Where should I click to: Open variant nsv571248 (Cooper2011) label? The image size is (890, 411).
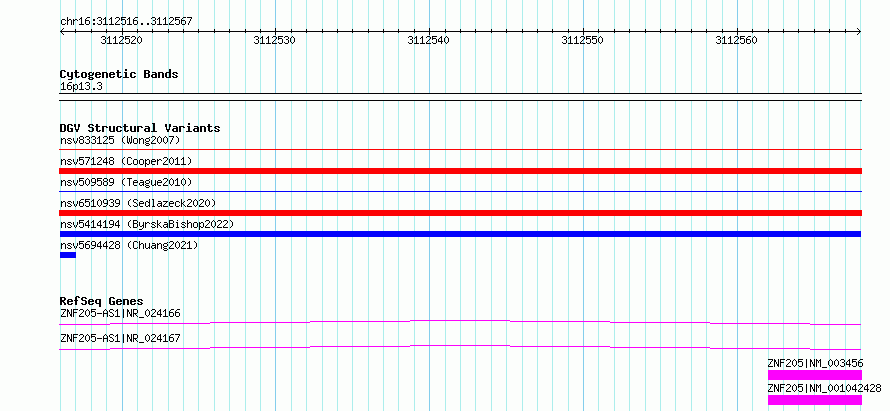click(126, 161)
